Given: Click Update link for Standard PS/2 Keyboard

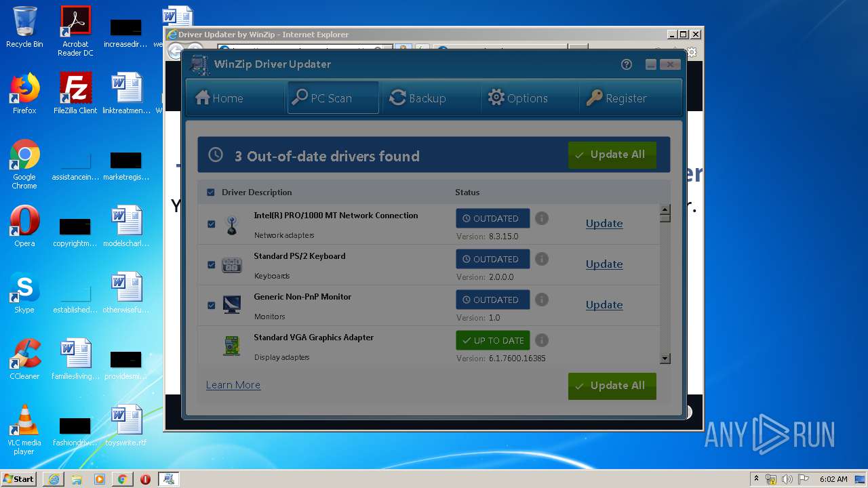Looking at the screenshot, I should click(x=604, y=264).
